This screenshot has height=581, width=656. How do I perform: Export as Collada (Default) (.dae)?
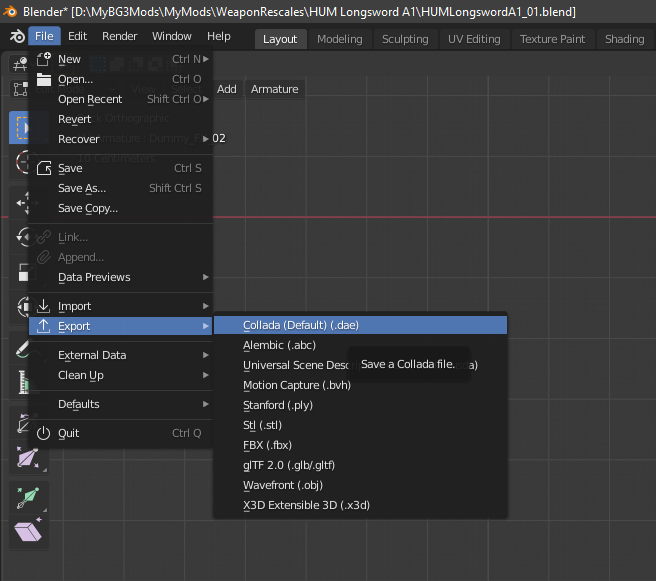click(x=360, y=325)
